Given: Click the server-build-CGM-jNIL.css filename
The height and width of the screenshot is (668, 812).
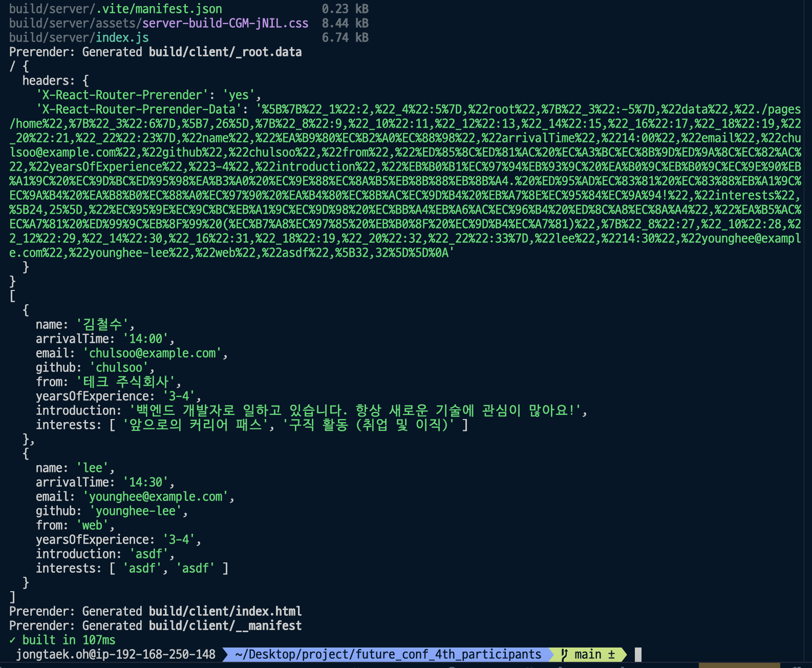Looking at the screenshot, I should (x=225, y=23).
